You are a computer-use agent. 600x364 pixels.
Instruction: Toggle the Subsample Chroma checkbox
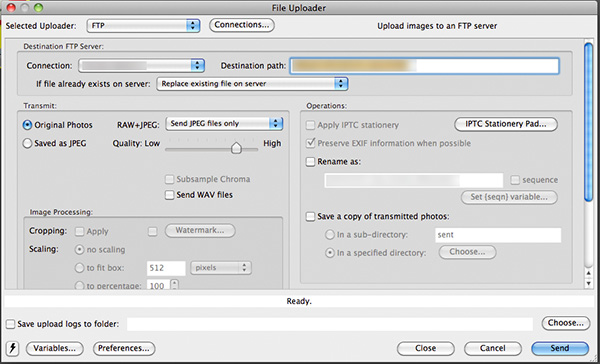pos(169,179)
